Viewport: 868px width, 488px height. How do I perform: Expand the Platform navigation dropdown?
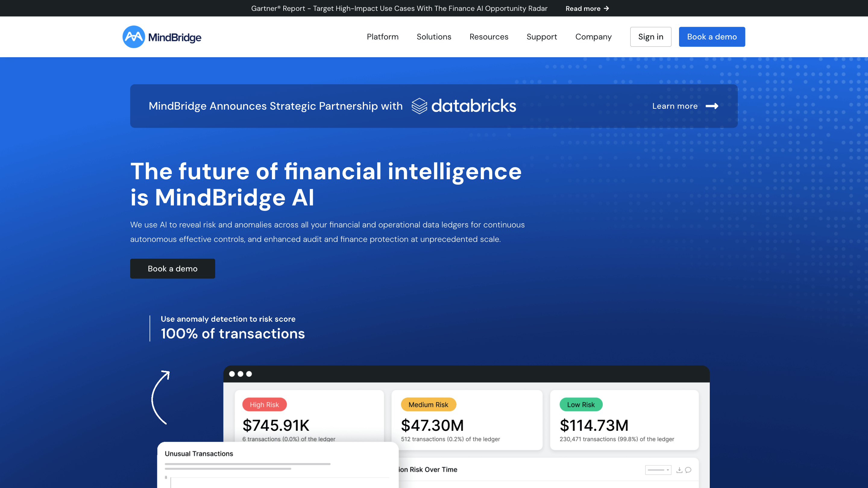coord(382,37)
